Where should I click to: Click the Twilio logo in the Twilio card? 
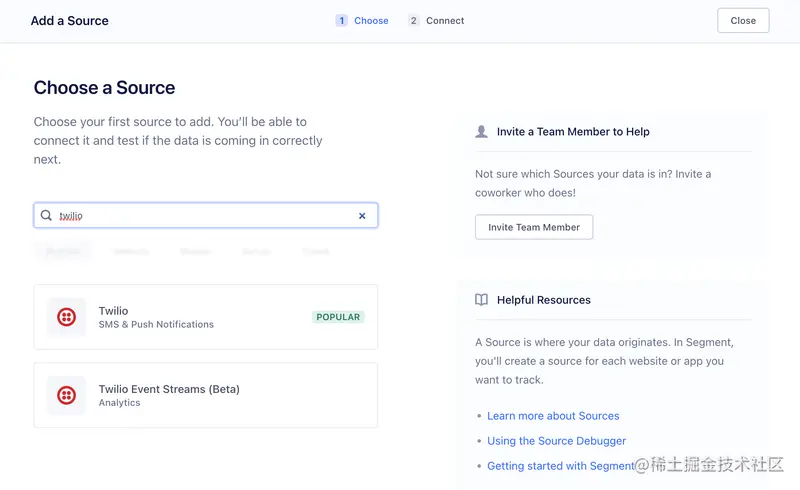point(66,317)
